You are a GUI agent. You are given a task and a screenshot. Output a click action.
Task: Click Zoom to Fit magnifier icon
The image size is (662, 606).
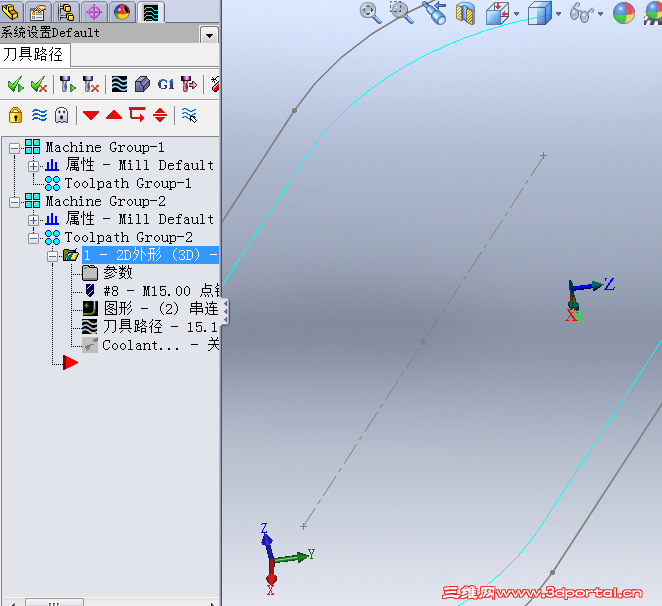click(x=371, y=13)
